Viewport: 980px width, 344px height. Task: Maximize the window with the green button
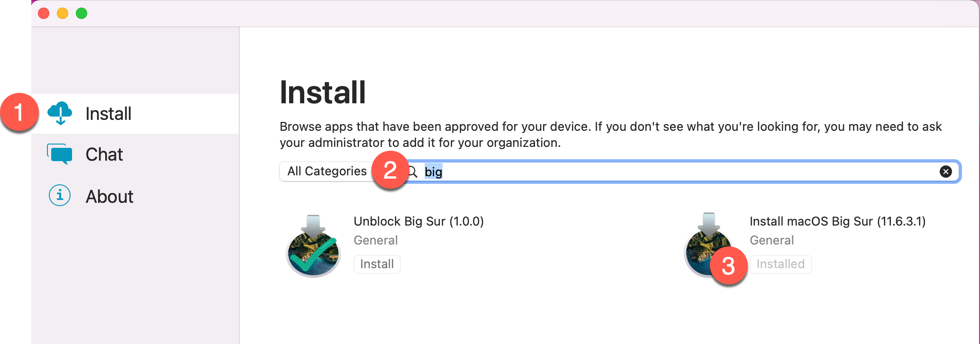pos(82,13)
